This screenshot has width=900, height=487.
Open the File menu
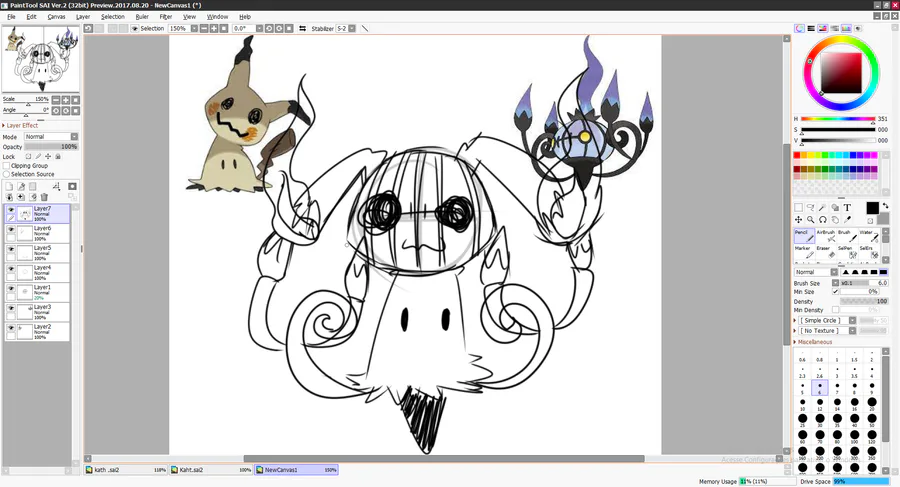11,17
